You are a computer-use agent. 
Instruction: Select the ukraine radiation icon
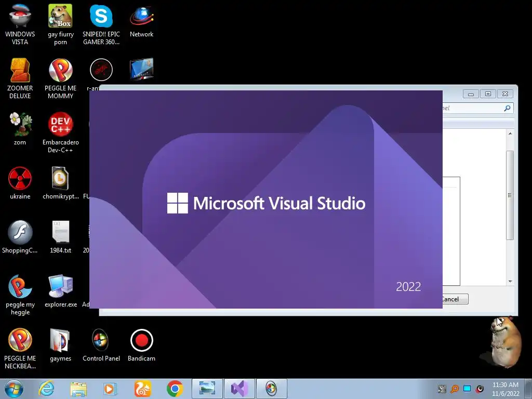[20, 183]
